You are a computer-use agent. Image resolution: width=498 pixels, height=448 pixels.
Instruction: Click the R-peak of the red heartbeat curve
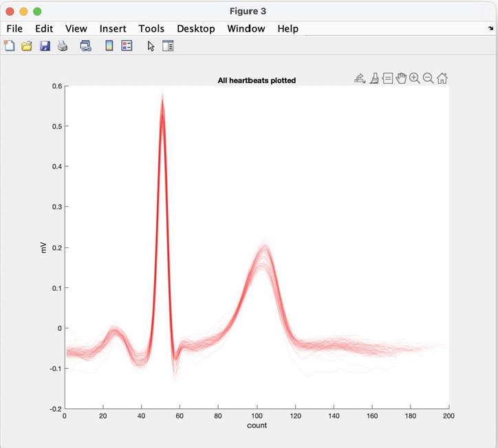point(162,103)
